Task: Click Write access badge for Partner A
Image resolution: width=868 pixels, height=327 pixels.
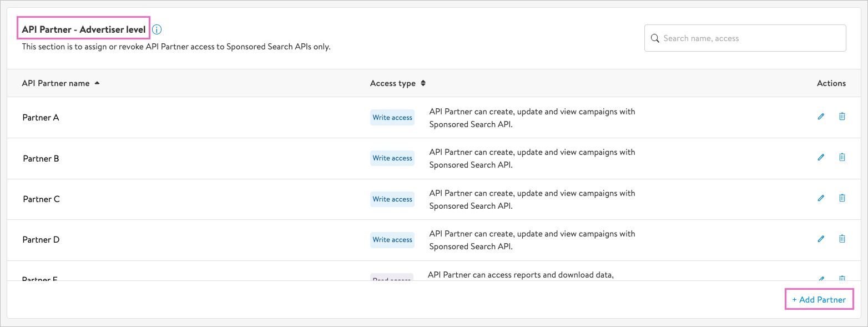Action: pos(392,118)
